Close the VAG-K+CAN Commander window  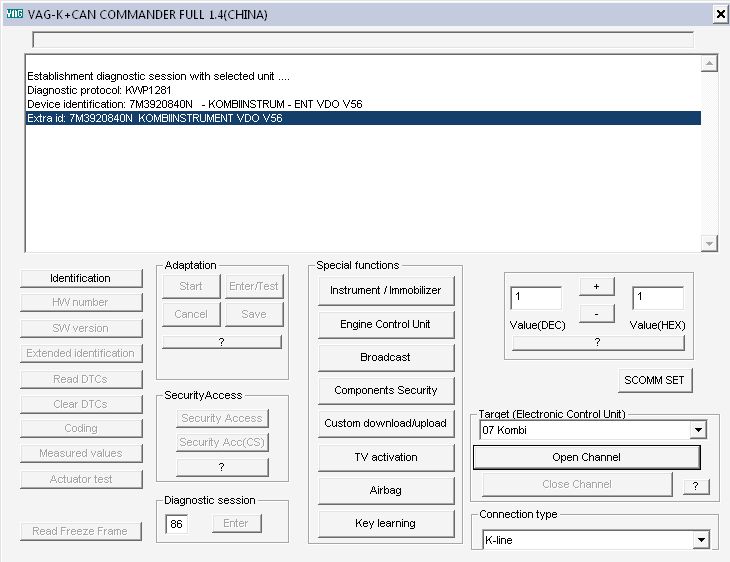720,14
